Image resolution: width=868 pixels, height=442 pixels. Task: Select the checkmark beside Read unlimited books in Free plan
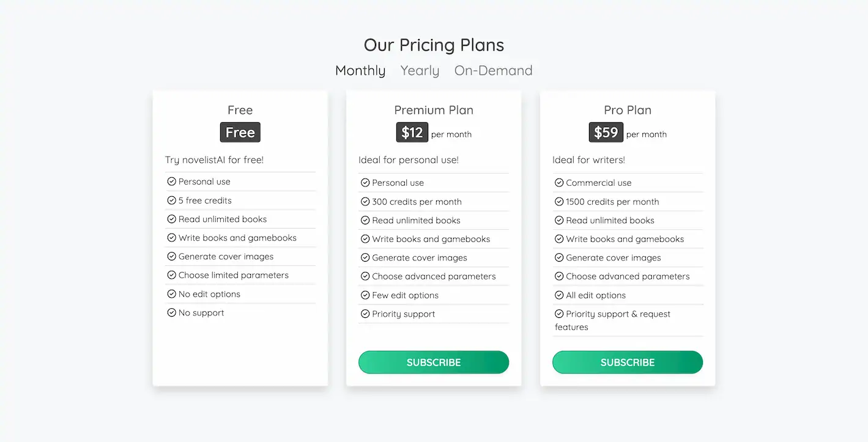pos(171,219)
